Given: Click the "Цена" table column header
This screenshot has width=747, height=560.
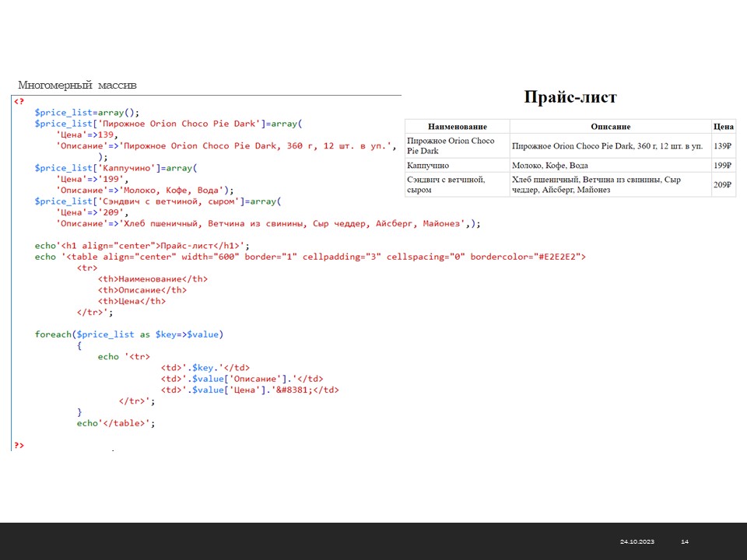Looking at the screenshot, I should (x=723, y=127).
